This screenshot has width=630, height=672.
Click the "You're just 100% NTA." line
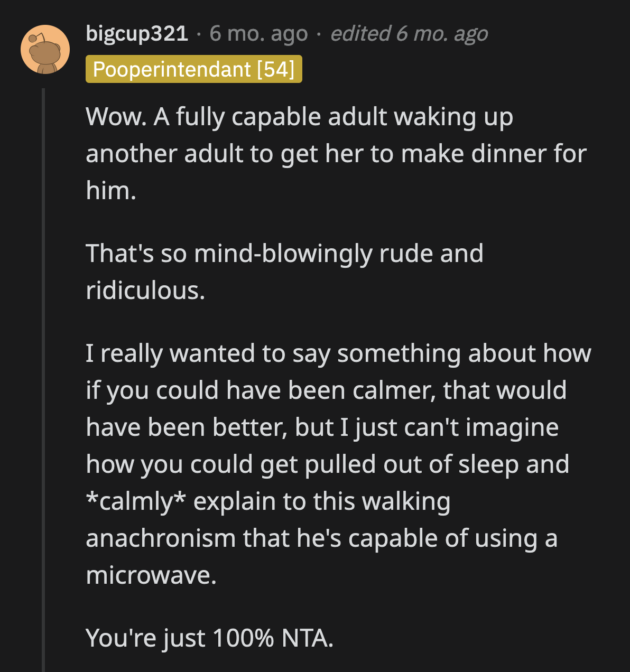coord(209,638)
